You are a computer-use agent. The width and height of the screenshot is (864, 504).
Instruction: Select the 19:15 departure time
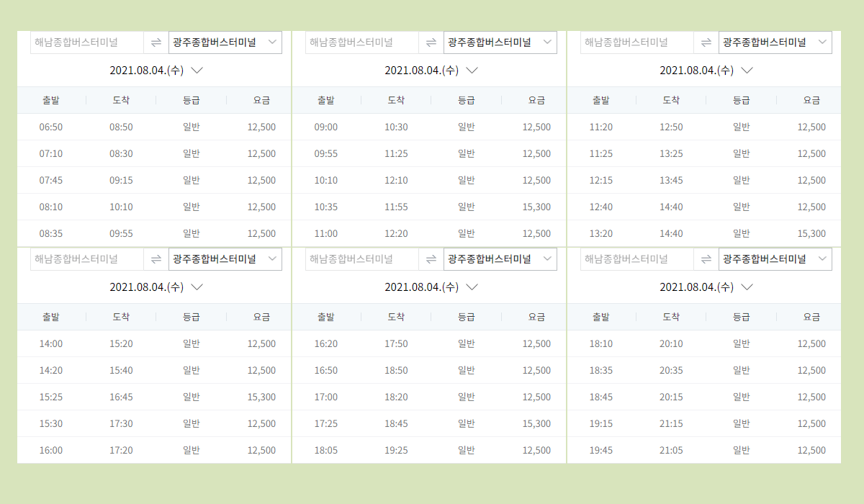pyautogui.click(x=601, y=423)
